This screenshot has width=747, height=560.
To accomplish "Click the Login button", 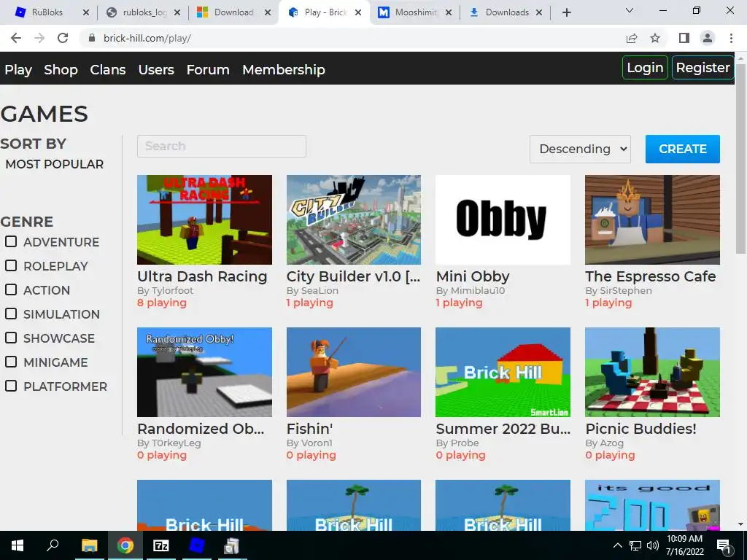I will (x=645, y=68).
